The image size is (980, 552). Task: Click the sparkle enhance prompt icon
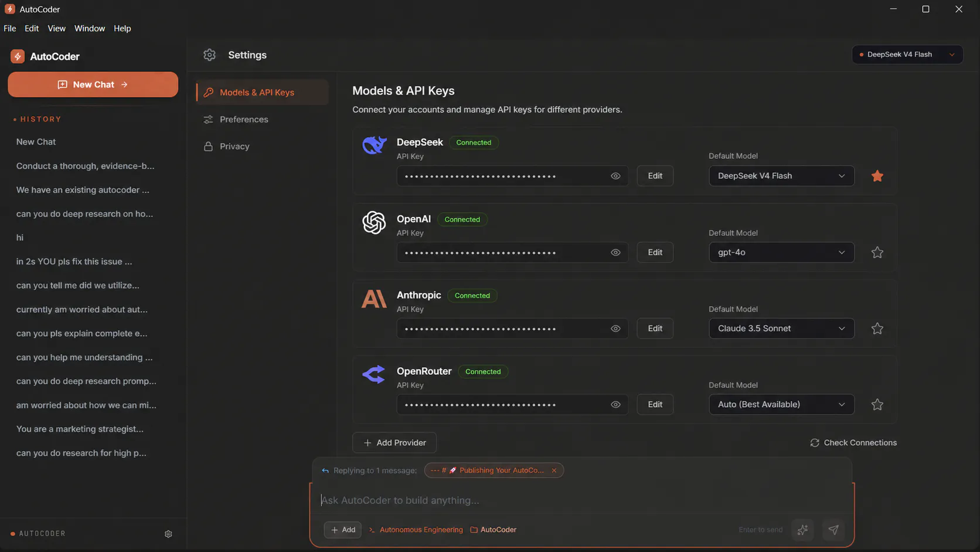point(802,530)
